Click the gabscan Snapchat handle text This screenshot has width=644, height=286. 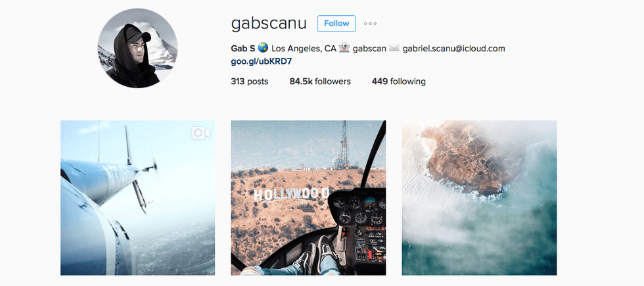click(x=369, y=49)
